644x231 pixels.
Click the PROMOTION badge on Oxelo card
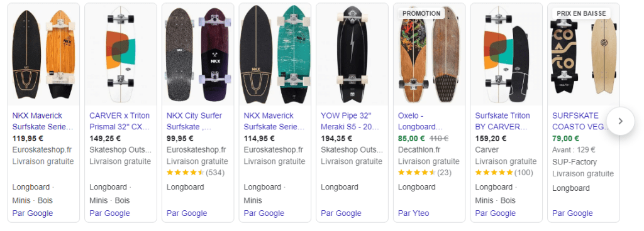click(421, 14)
